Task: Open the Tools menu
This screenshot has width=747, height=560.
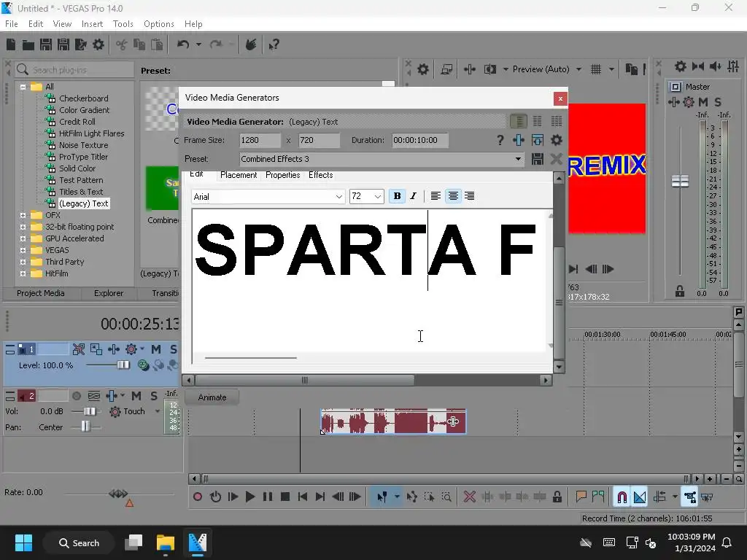Action: (x=123, y=24)
